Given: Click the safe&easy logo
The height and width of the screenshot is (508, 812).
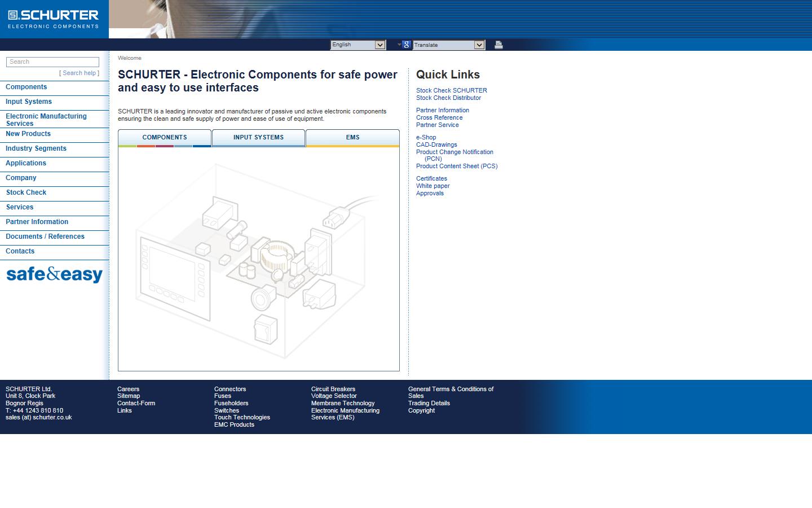Looking at the screenshot, I should [54, 275].
